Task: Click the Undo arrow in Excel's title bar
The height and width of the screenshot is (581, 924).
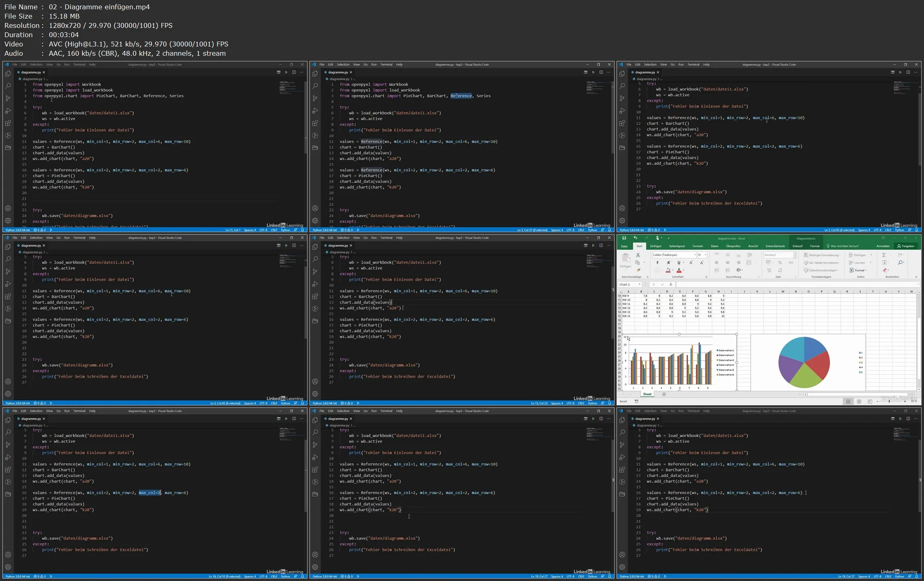Action: click(x=636, y=238)
